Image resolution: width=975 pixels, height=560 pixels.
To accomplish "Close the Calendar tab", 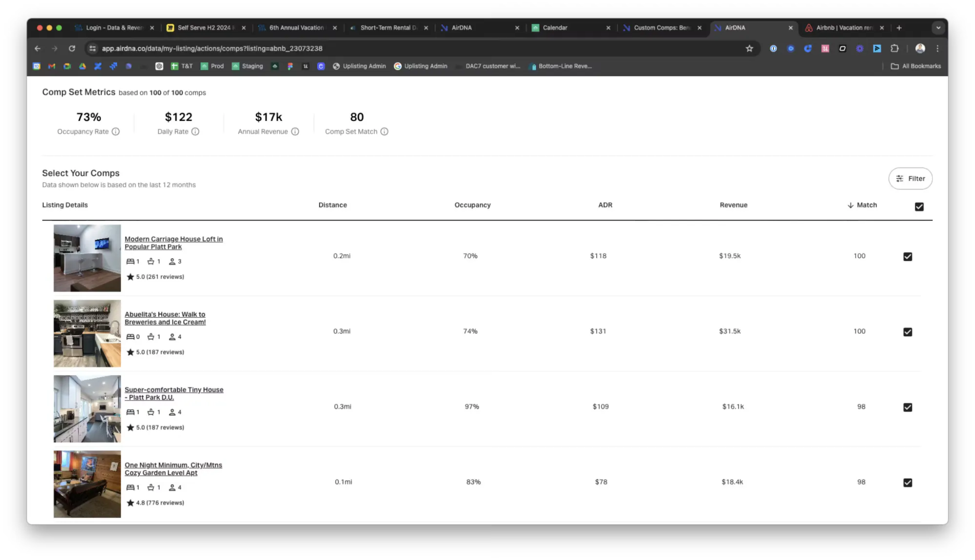I will [608, 28].
